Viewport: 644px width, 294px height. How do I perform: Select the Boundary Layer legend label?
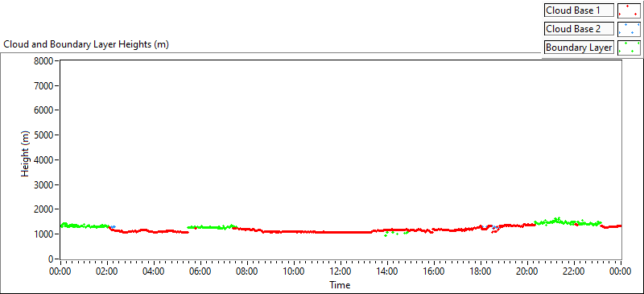(579, 48)
